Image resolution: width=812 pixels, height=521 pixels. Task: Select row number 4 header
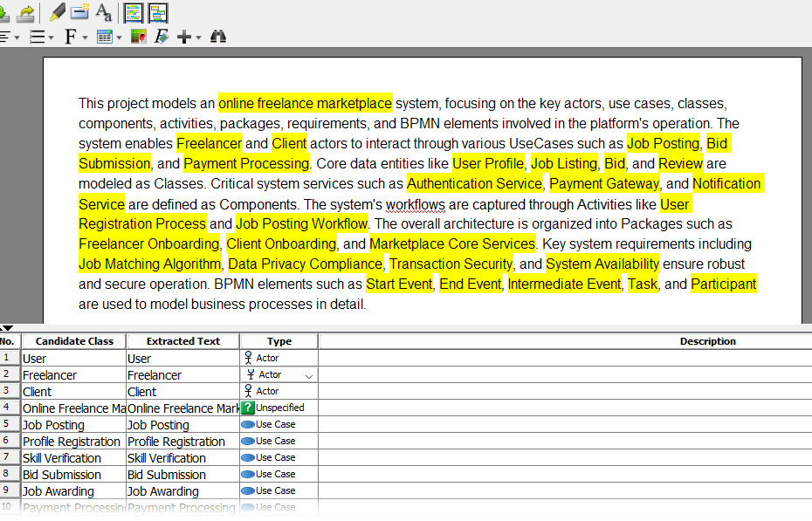[x=8, y=408]
